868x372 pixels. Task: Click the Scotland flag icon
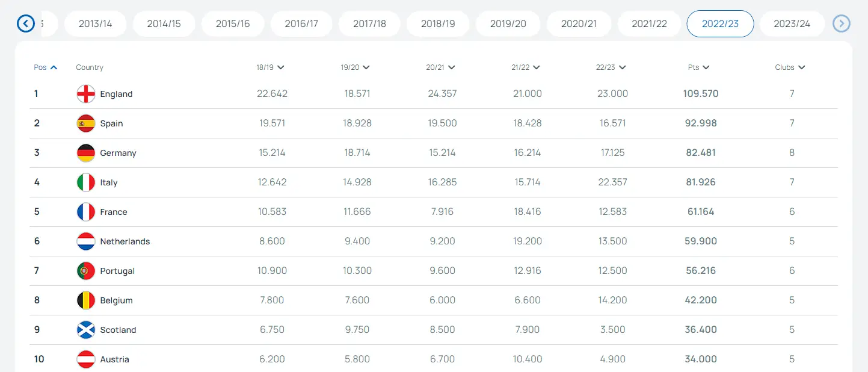tap(86, 330)
